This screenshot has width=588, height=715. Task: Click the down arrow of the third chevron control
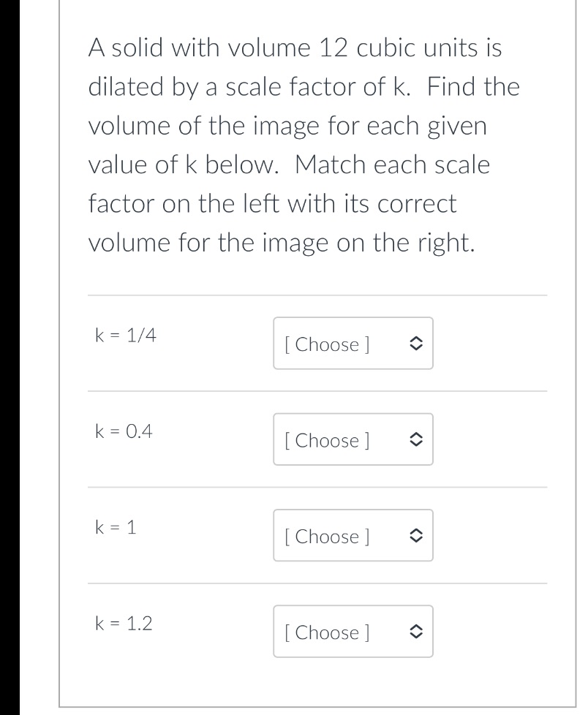click(415, 540)
